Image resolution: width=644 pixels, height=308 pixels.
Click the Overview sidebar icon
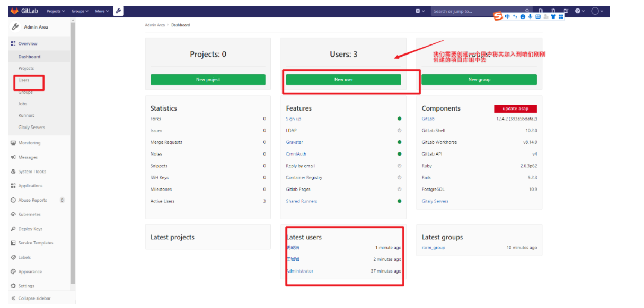click(13, 44)
